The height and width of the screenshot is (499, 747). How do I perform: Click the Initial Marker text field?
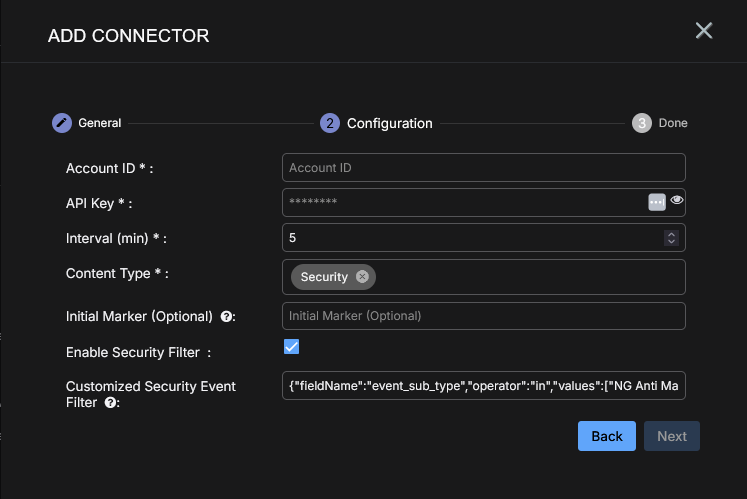[x=484, y=316]
